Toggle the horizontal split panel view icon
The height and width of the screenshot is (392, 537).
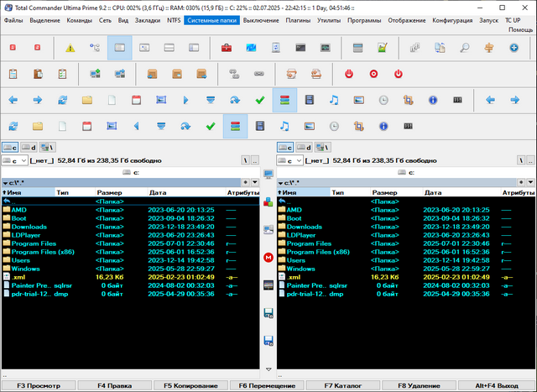[x=169, y=48]
